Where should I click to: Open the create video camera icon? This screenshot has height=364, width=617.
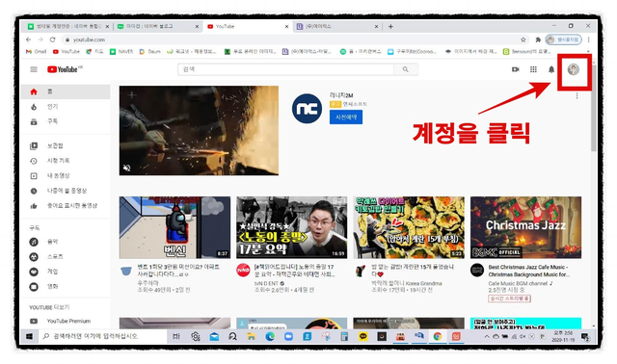coord(515,69)
